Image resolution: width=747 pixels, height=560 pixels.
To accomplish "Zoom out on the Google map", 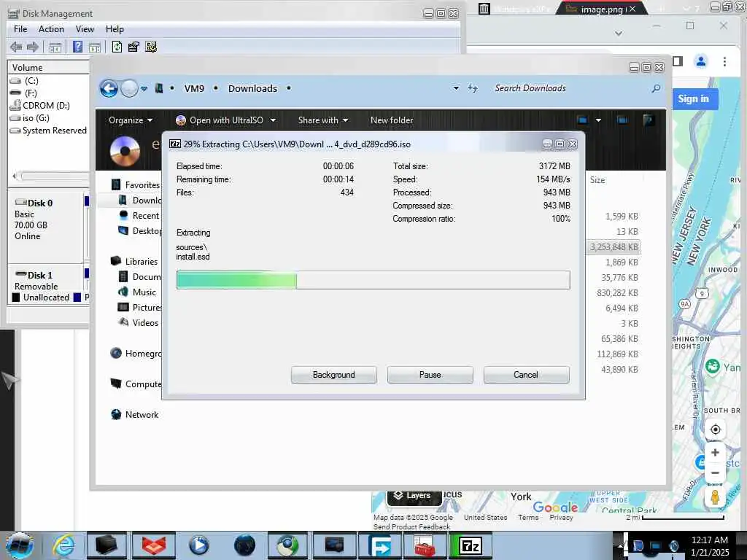I will pos(715,473).
